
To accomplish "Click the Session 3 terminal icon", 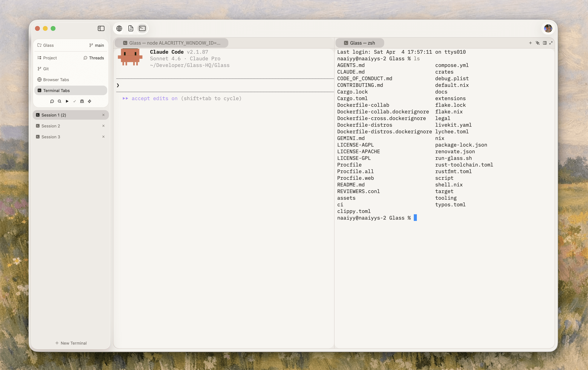I will 38,137.
